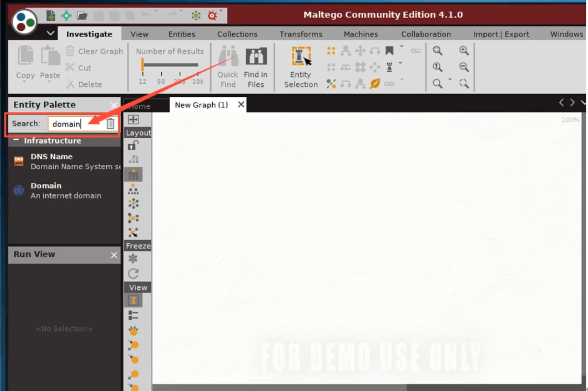Zoom to fit the graph
The height and width of the screenshot is (391, 588).
pyautogui.click(x=438, y=51)
